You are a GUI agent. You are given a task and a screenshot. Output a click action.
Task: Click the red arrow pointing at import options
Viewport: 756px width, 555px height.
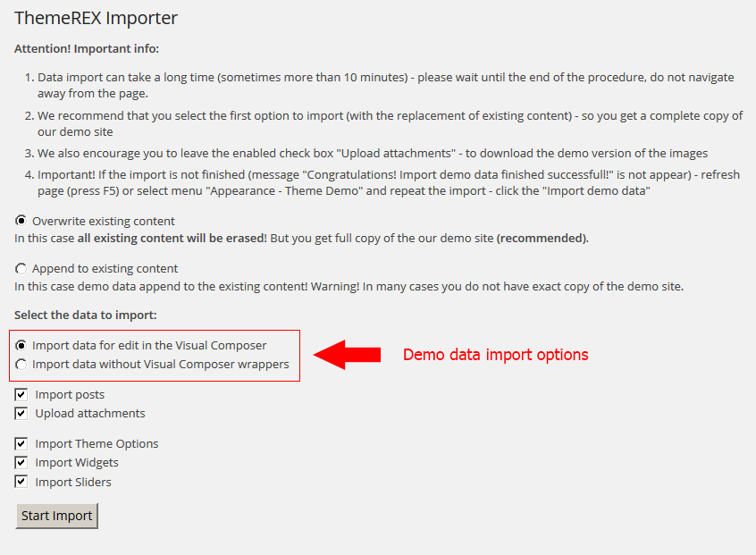coord(349,354)
